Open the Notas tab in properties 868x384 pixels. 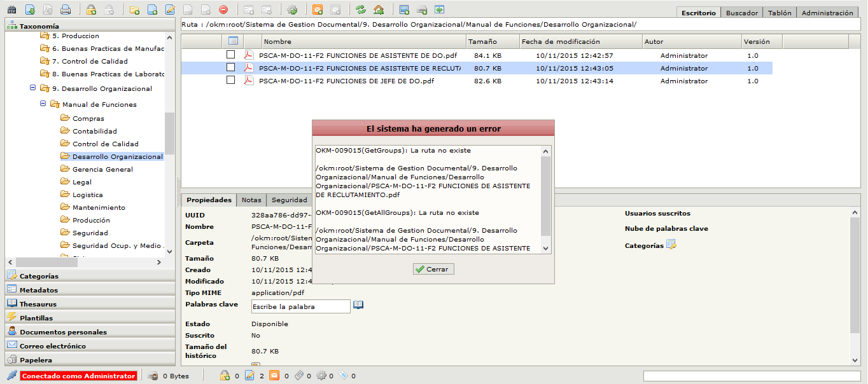[251, 200]
